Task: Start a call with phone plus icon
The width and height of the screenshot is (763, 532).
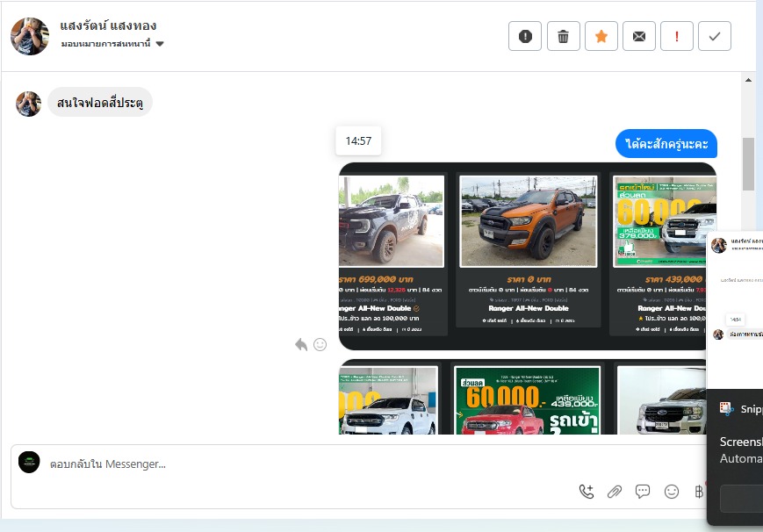Action: tap(587, 492)
